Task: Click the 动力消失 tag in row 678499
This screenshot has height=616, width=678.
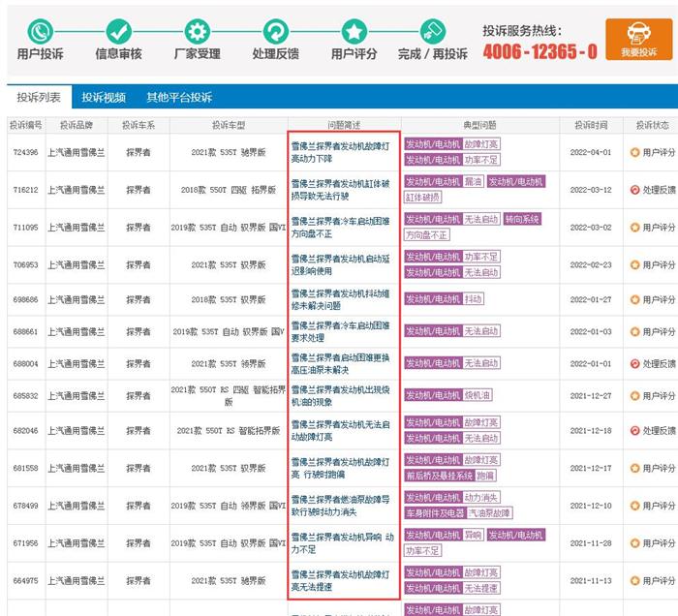Action: 481,497
